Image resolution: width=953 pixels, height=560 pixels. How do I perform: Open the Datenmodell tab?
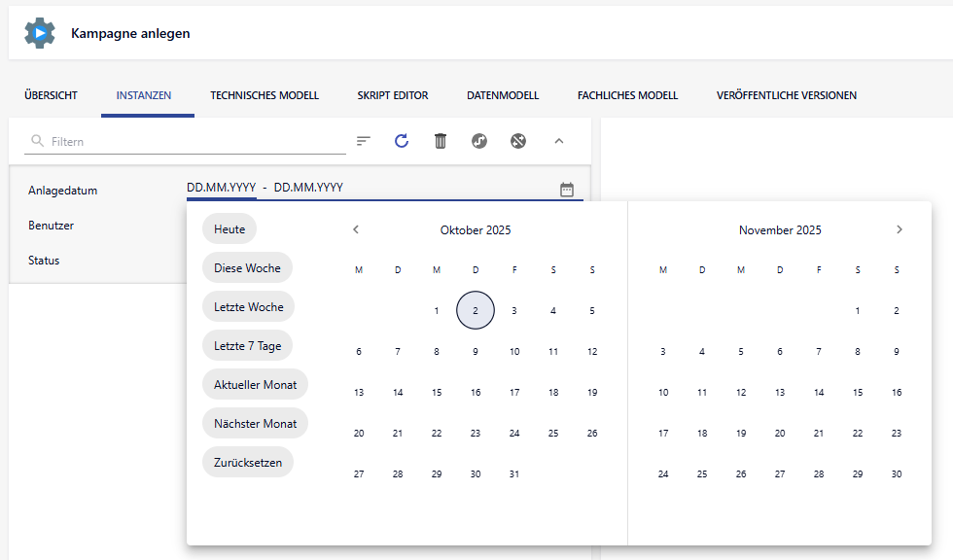pos(503,95)
